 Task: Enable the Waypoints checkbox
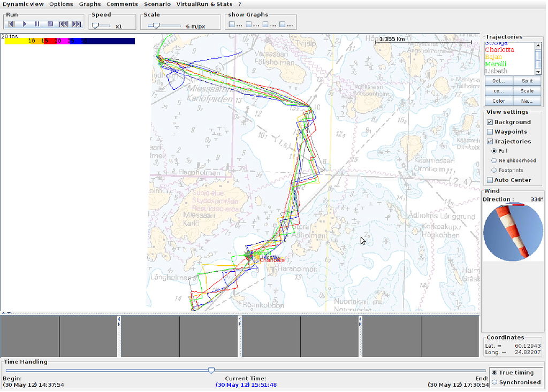point(490,132)
